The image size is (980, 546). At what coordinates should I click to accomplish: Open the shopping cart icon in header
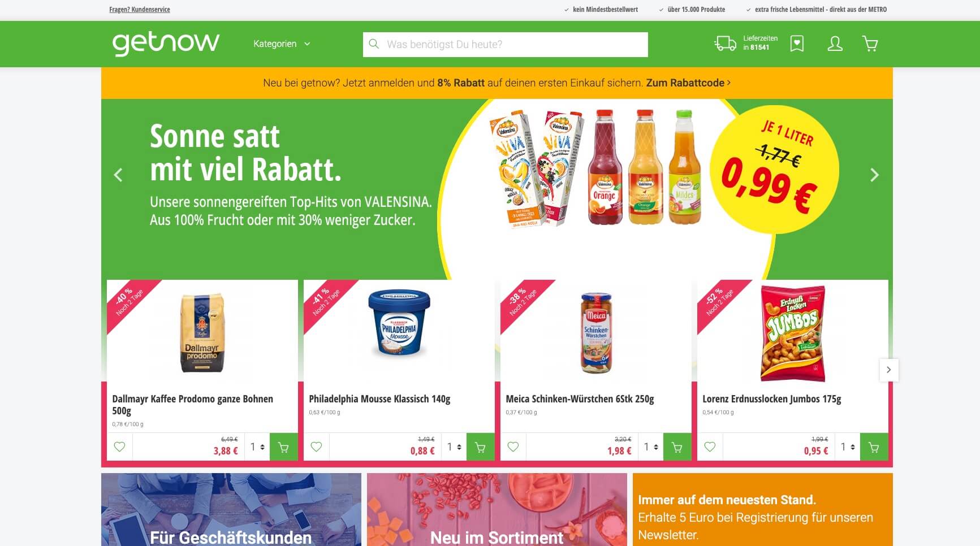point(870,44)
